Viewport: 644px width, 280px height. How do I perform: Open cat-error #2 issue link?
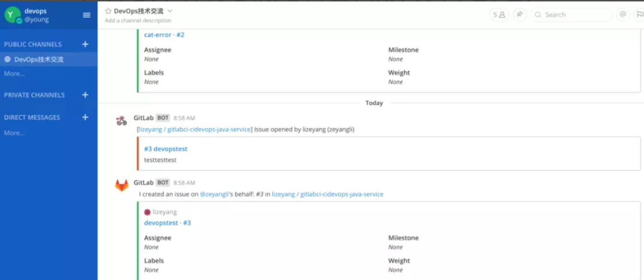(164, 35)
